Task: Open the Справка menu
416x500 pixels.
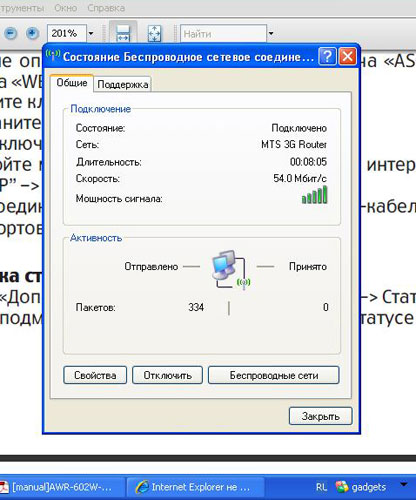Action: (106, 8)
